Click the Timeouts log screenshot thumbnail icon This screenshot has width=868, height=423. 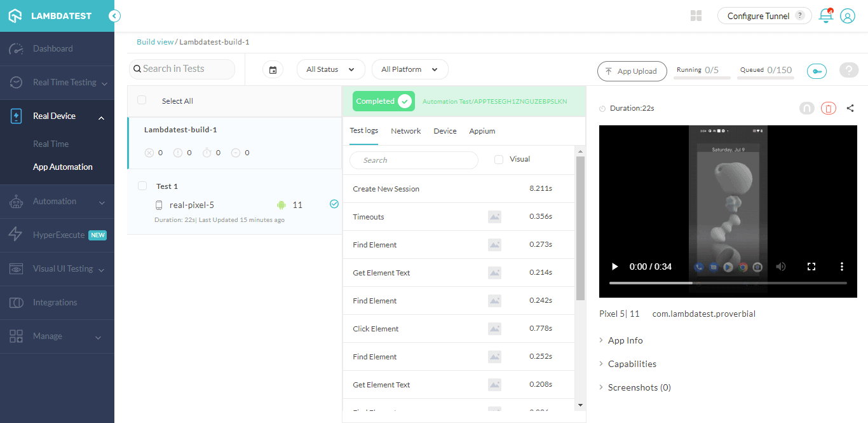click(495, 216)
